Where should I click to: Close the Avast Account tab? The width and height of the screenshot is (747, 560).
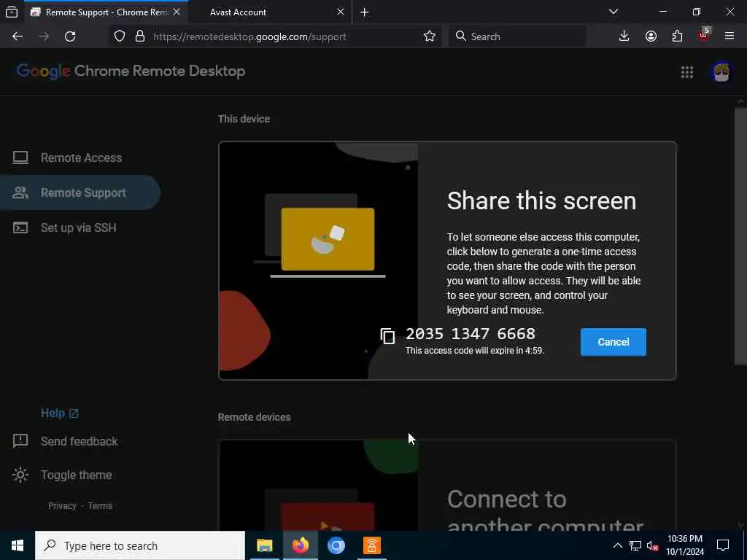pos(341,12)
